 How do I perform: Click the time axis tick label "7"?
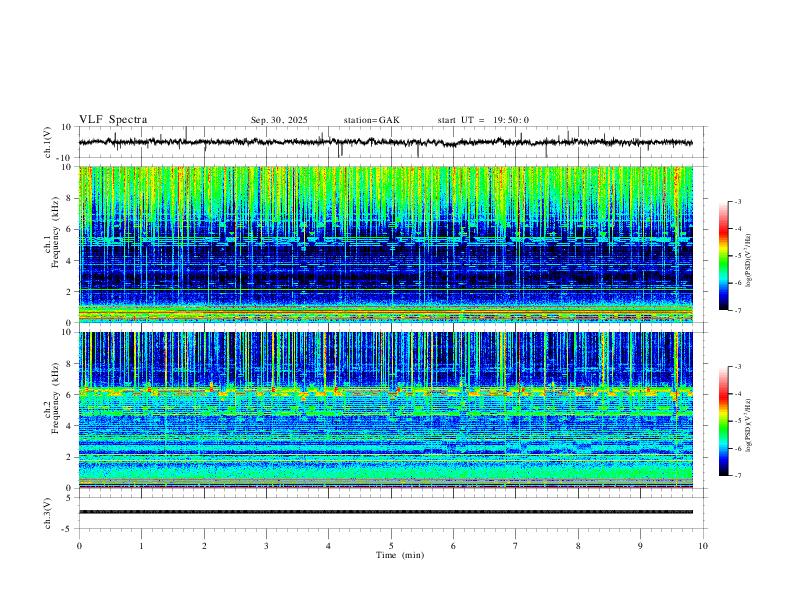point(516,546)
